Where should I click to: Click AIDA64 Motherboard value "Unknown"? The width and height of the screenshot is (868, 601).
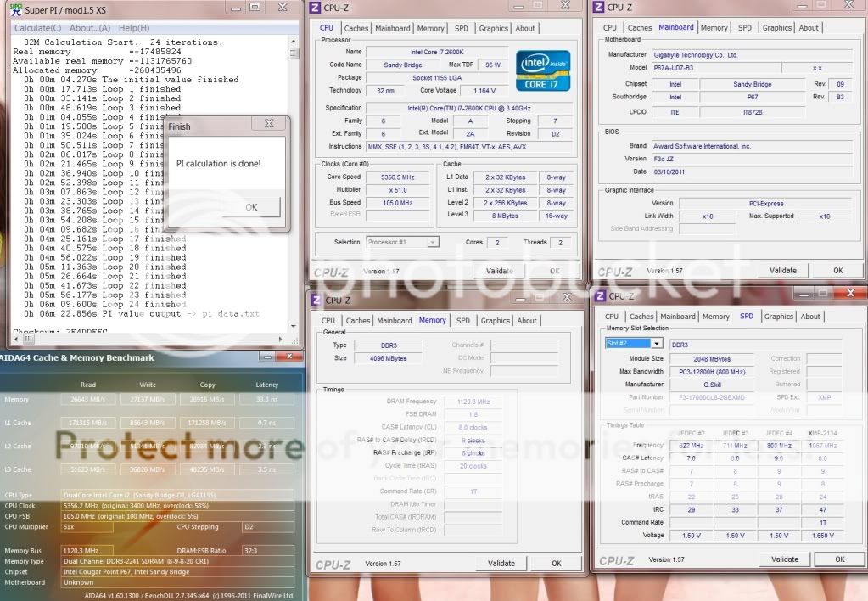177,582
